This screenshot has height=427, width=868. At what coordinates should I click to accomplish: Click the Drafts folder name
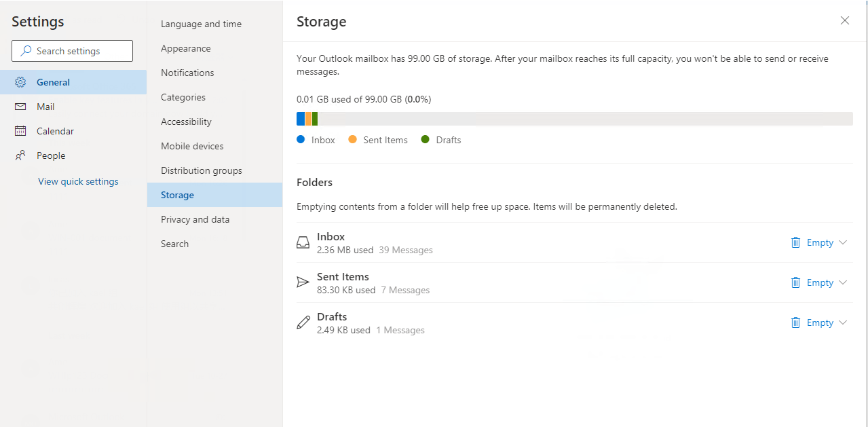coord(332,316)
